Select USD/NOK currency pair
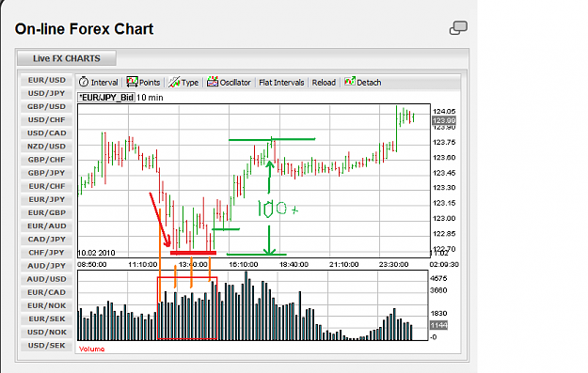The height and width of the screenshot is (373, 588). (46, 333)
